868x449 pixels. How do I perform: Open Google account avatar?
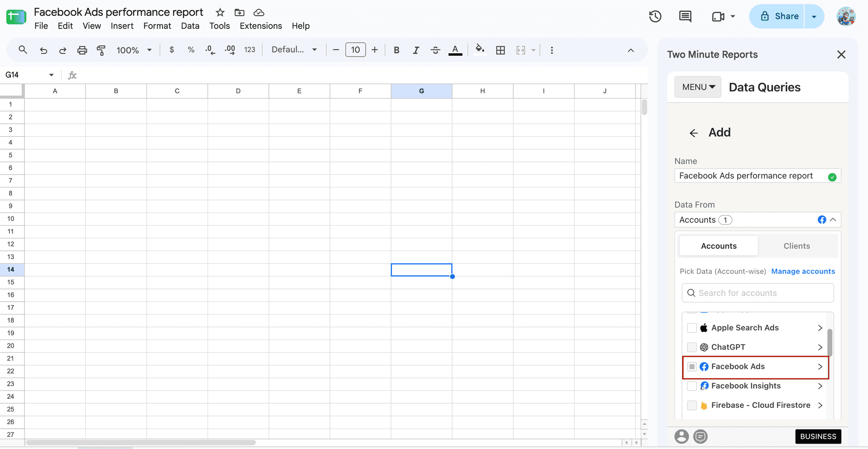(x=846, y=16)
